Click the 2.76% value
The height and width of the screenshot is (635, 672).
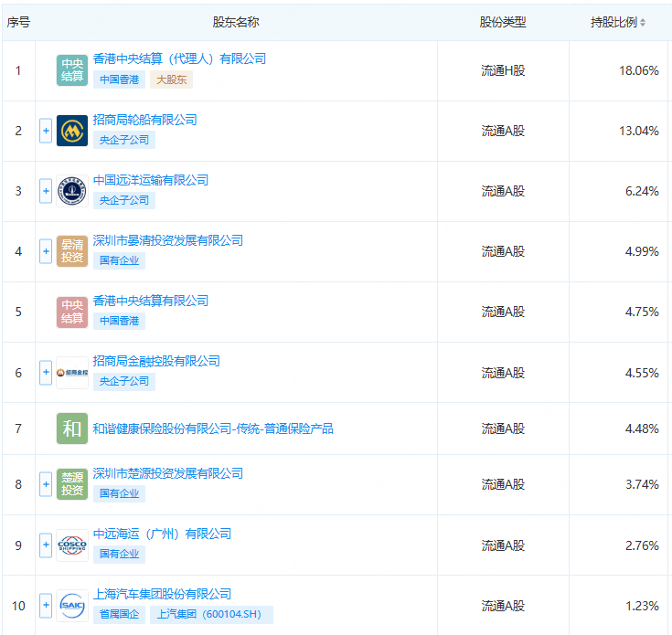click(x=642, y=545)
